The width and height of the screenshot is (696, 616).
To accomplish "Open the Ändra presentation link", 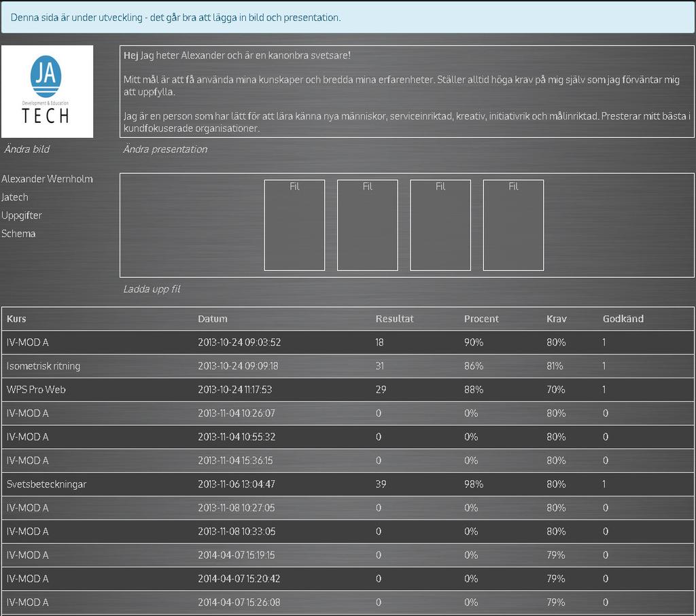I will point(165,149).
